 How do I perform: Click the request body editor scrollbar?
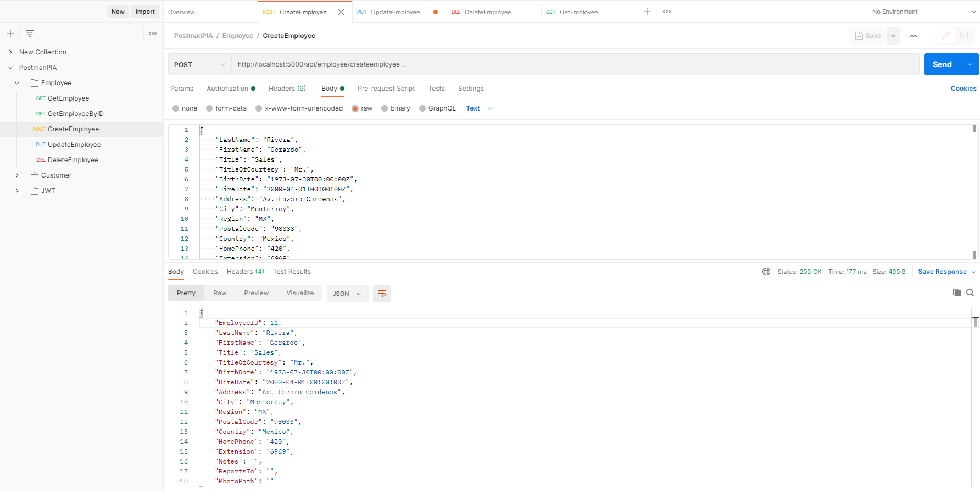[975, 191]
